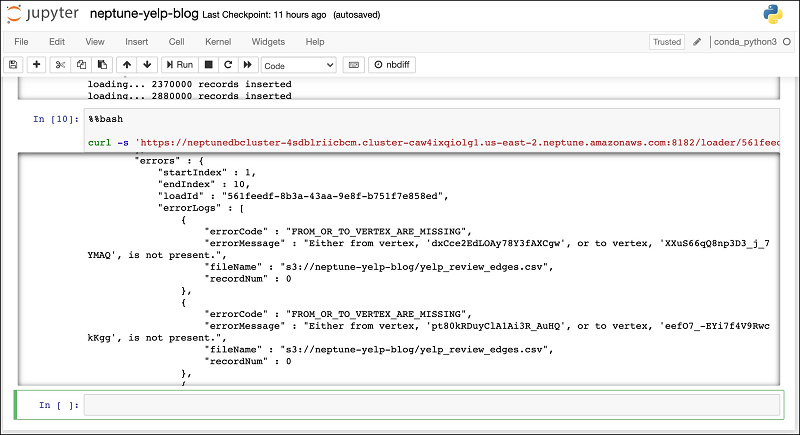Viewport: 800px width, 435px height.
Task: Click the %%bash line in cell 10
Action: [106, 119]
